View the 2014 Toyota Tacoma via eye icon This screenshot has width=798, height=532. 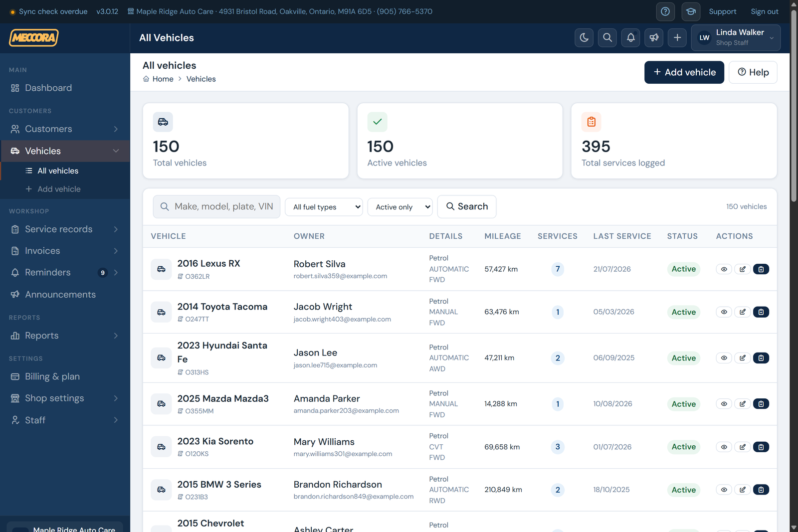tap(724, 312)
